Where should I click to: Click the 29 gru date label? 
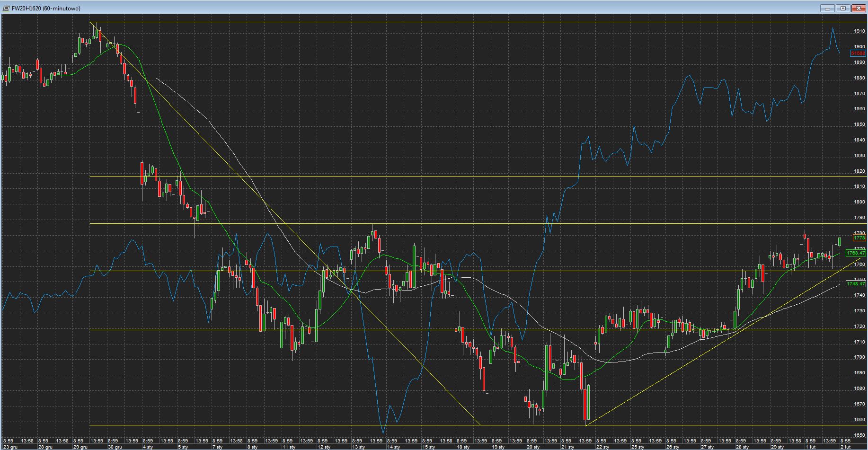pos(80,447)
